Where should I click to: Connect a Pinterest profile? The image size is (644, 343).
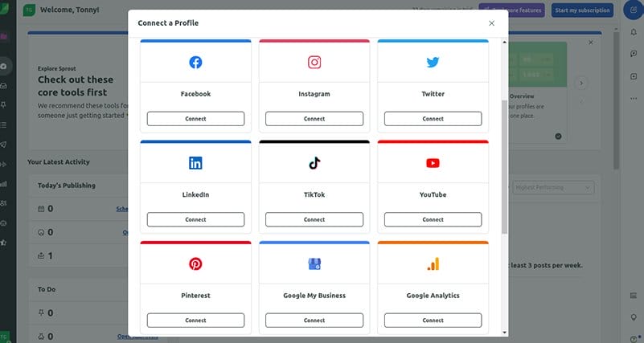click(195, 321)
